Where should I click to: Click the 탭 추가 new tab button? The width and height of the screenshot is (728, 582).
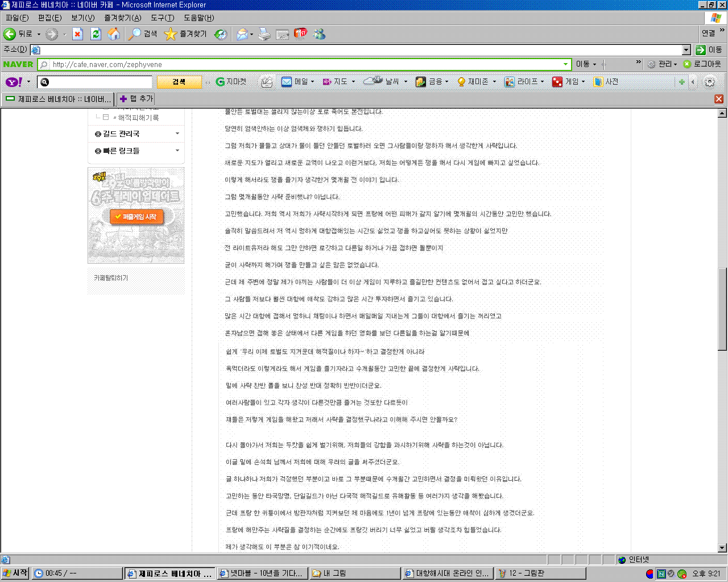coord(136,99)
